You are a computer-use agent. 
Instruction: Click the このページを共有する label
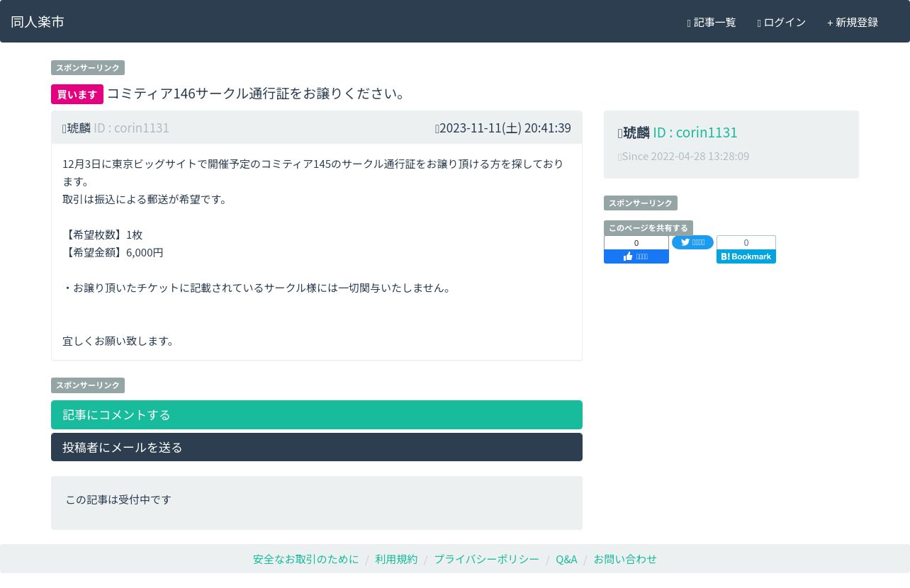pyautogui.click(x=648, y=228)
